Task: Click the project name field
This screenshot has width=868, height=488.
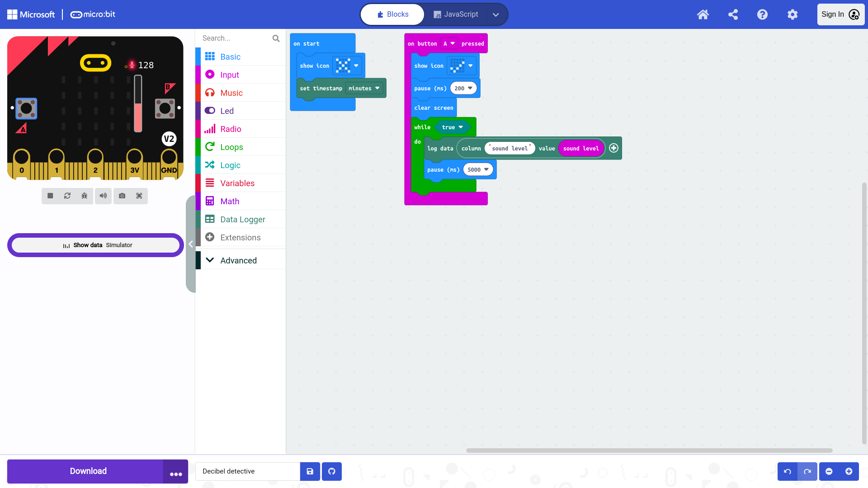Action: [x=248, y=471]
